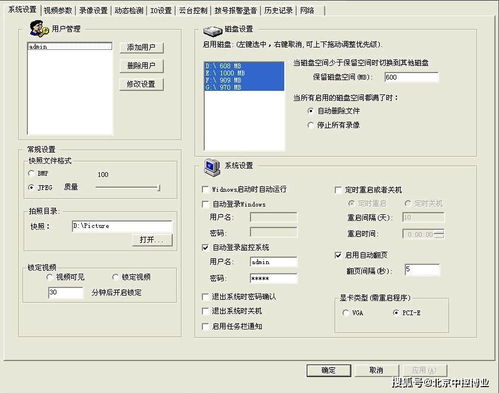Switch to the IO设置 tab
The width and height of the screenshot is (499, 393).
pos(161,11)
